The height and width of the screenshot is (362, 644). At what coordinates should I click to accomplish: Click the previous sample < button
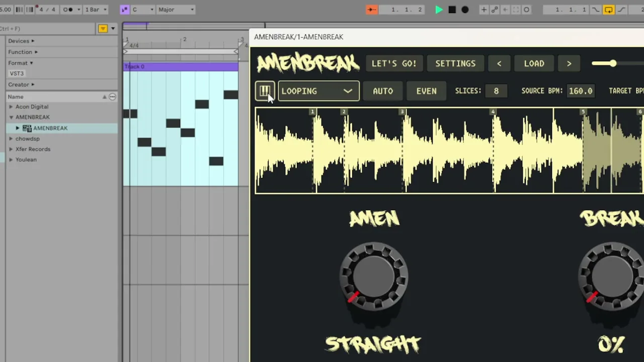499,63
